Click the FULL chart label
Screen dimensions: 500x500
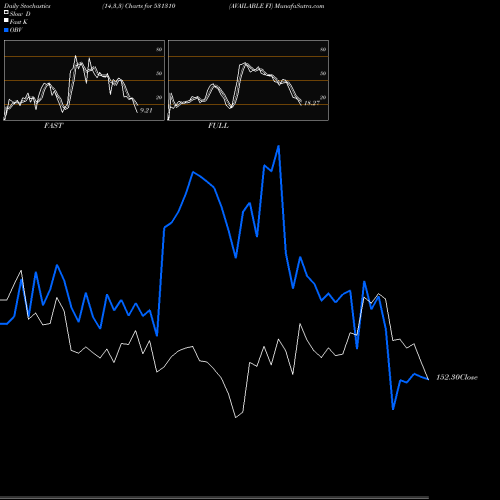[218, 126]
